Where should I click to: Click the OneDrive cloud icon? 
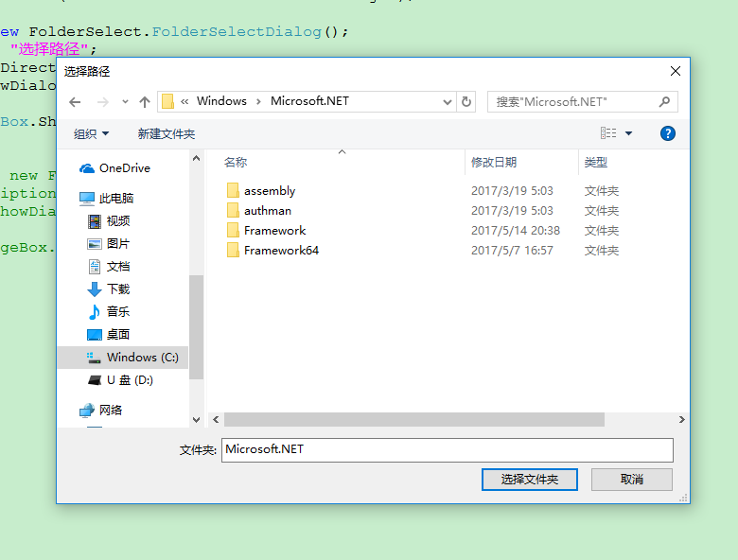pyautogui.click(x=87, y=168)
